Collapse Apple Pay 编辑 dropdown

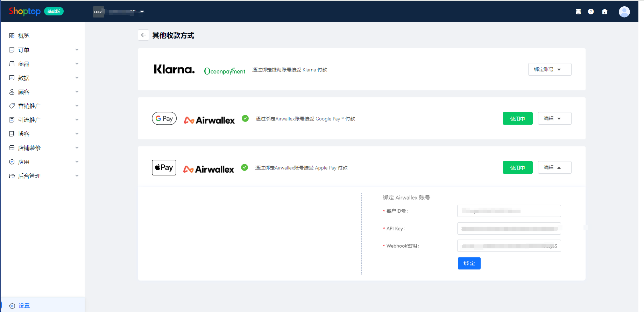[554, 167]
